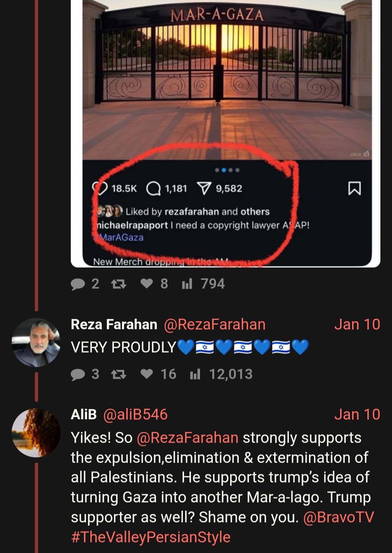
Task: Reply to Reza Farahan's VERY PROUDLY tweet
Action: coord(78,374)
